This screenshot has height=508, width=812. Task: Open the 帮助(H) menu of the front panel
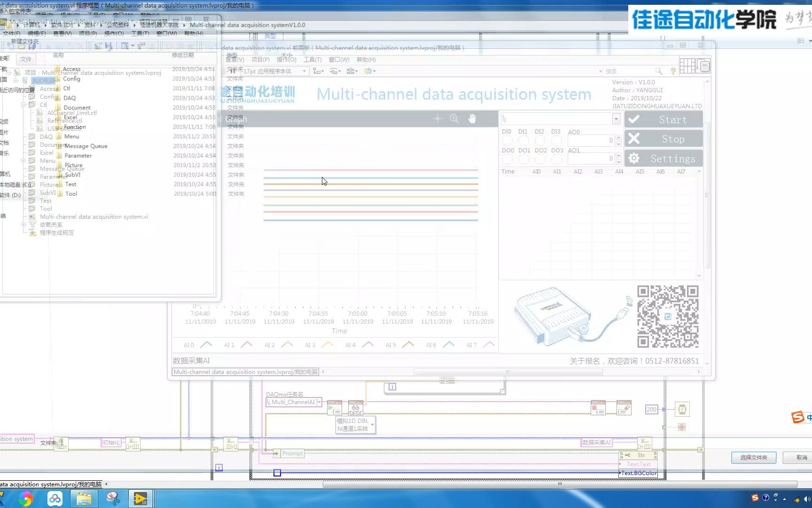click(x=366, y=60)
